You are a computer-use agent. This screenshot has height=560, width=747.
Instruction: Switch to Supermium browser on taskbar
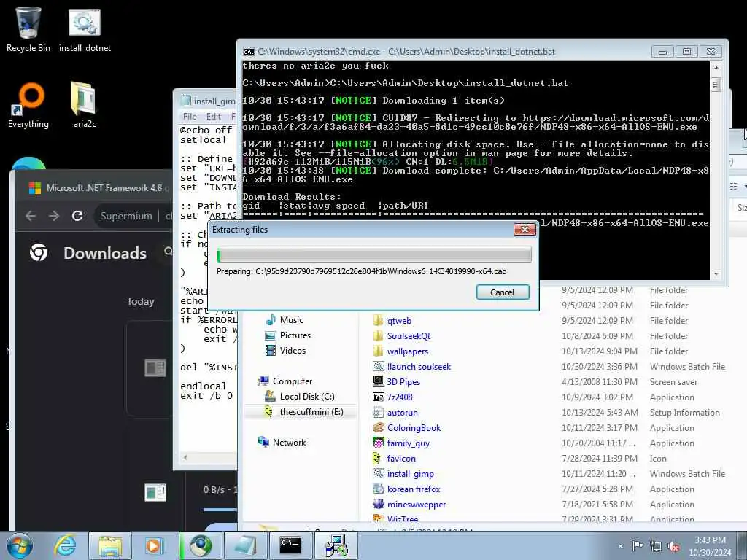click(x=200, y=545)
